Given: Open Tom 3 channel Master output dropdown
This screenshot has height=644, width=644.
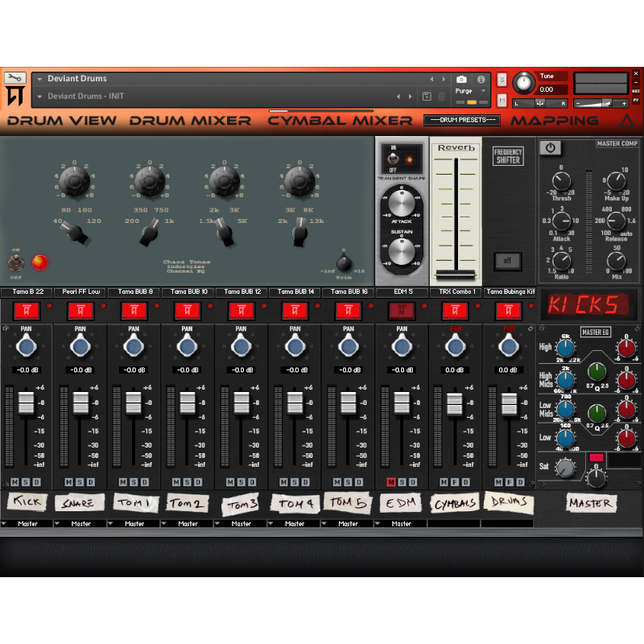Looking at the screenshot, I should (241, 524).
